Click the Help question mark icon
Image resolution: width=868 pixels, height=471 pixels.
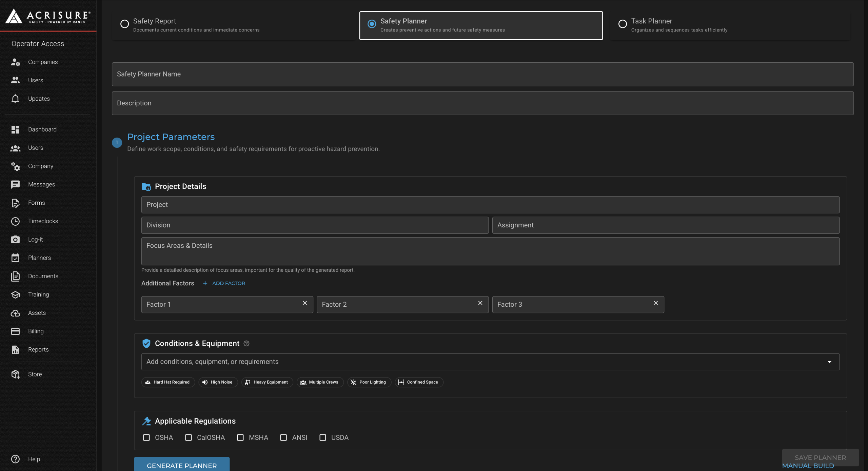(15, 459)
